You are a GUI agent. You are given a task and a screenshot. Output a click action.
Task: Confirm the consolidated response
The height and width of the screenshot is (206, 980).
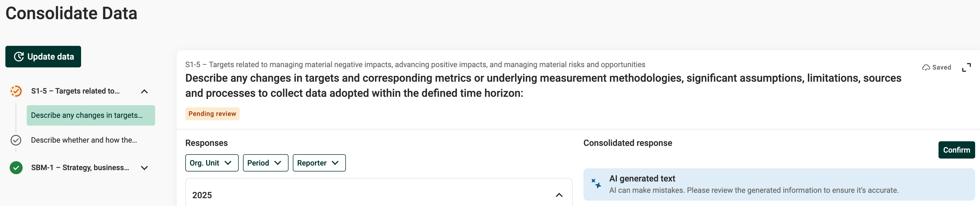(956, 150)
